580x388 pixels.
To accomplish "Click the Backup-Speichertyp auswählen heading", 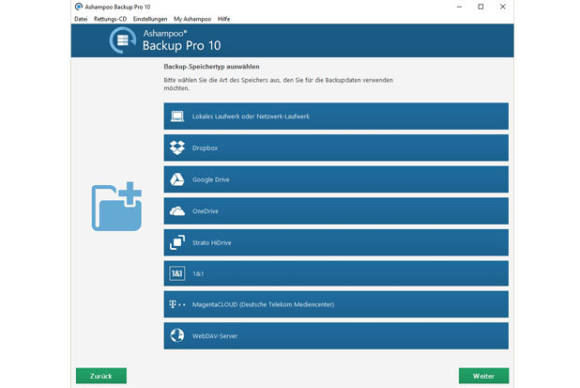I will (x=211, y=67).
